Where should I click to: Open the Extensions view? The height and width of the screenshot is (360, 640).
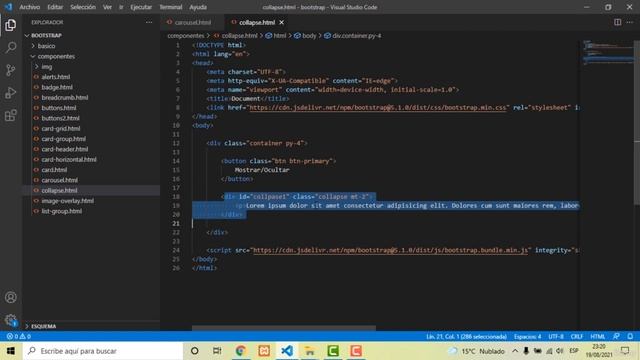tap(11, 116)
